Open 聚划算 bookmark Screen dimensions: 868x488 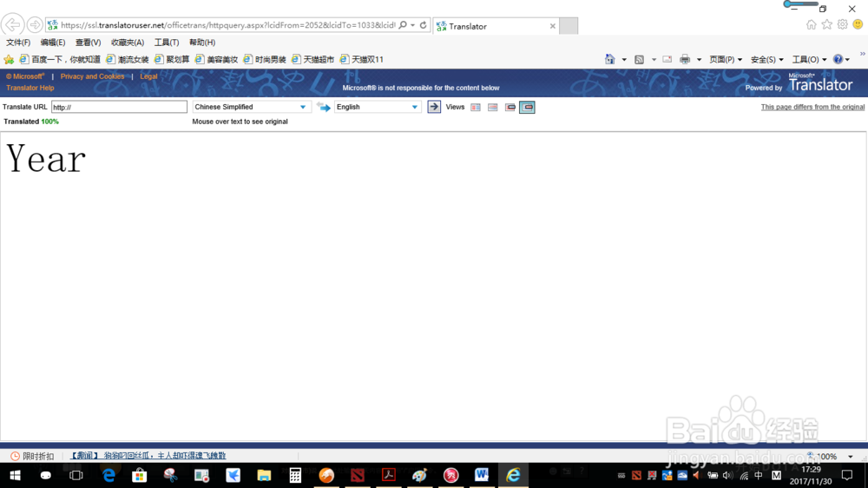[x=172, y=59]
